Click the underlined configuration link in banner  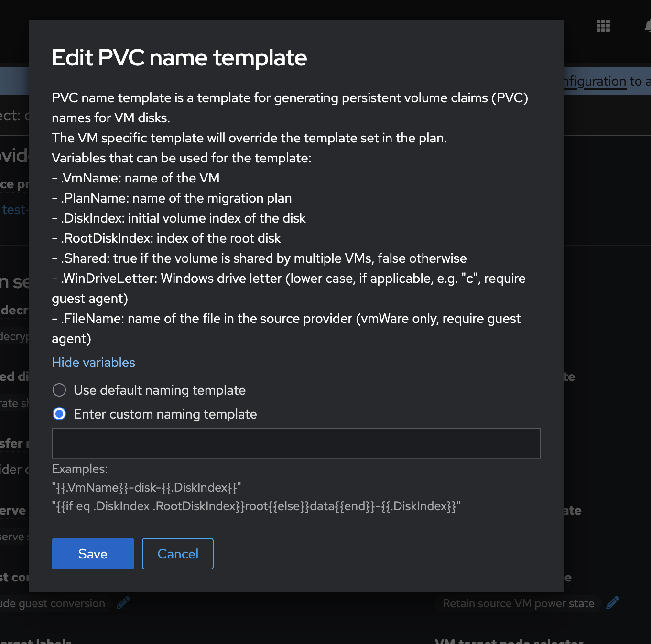click(x=596, y=82)
